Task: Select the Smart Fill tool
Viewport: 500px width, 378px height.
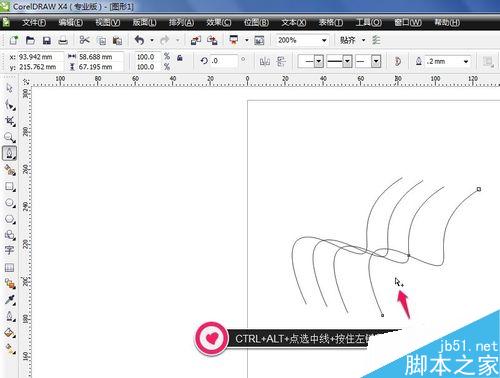Action: coord(9,170)
